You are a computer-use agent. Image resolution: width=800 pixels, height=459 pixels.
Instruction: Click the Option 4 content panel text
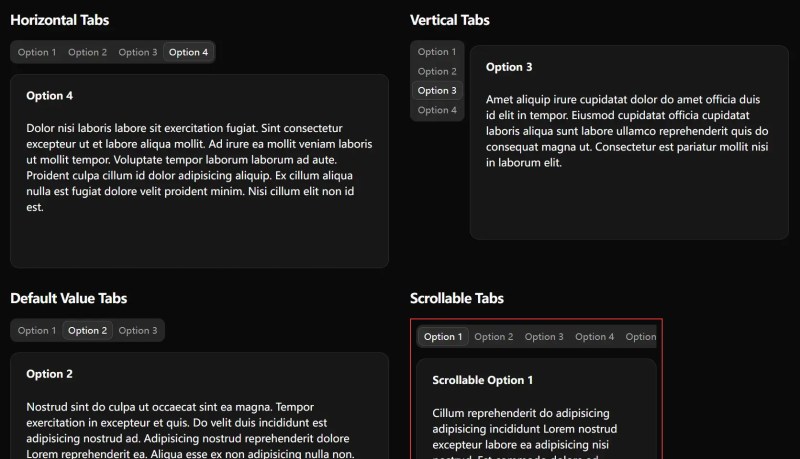(199, 167)
